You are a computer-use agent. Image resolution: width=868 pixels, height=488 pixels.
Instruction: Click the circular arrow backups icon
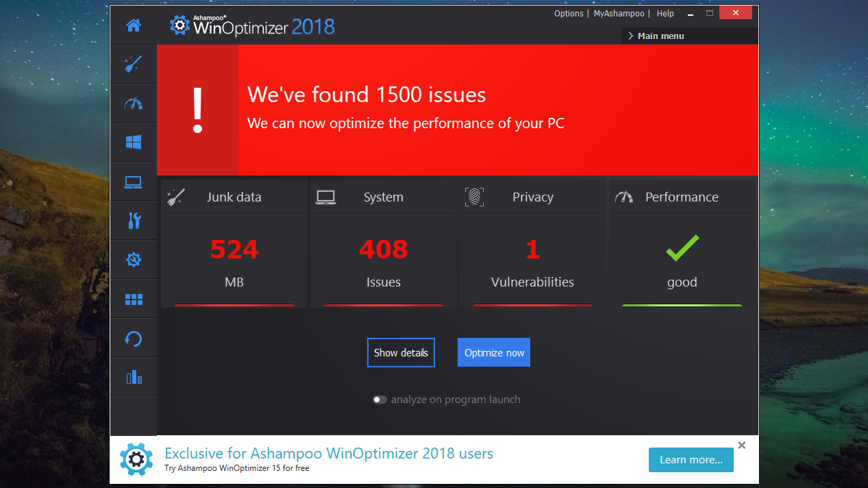[134, 339]
